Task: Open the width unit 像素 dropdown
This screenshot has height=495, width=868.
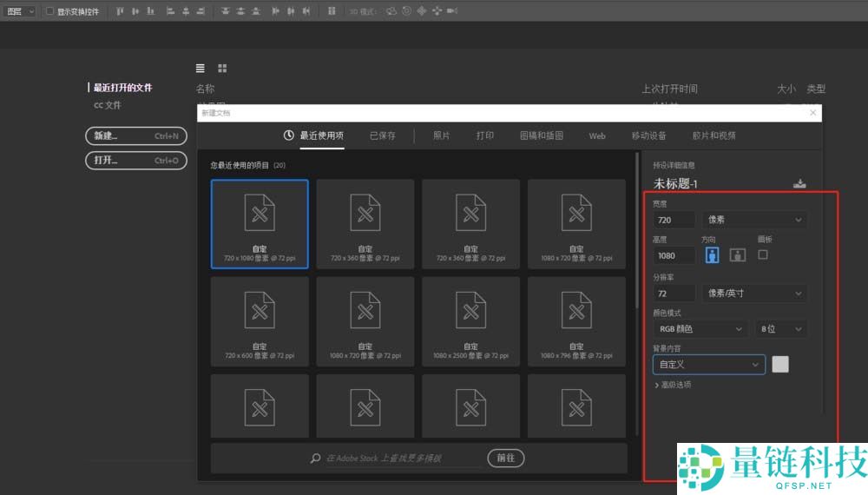Action: [x=754, y=220]
